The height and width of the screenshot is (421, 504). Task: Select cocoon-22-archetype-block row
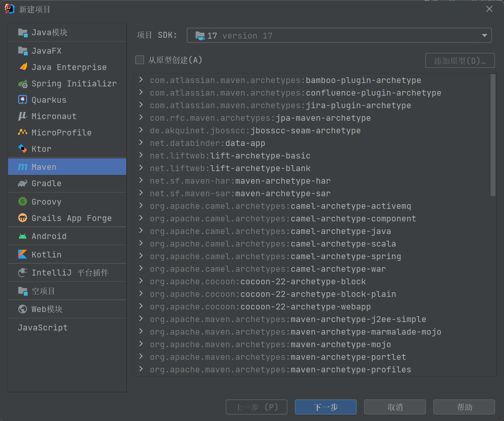(312, 281)
